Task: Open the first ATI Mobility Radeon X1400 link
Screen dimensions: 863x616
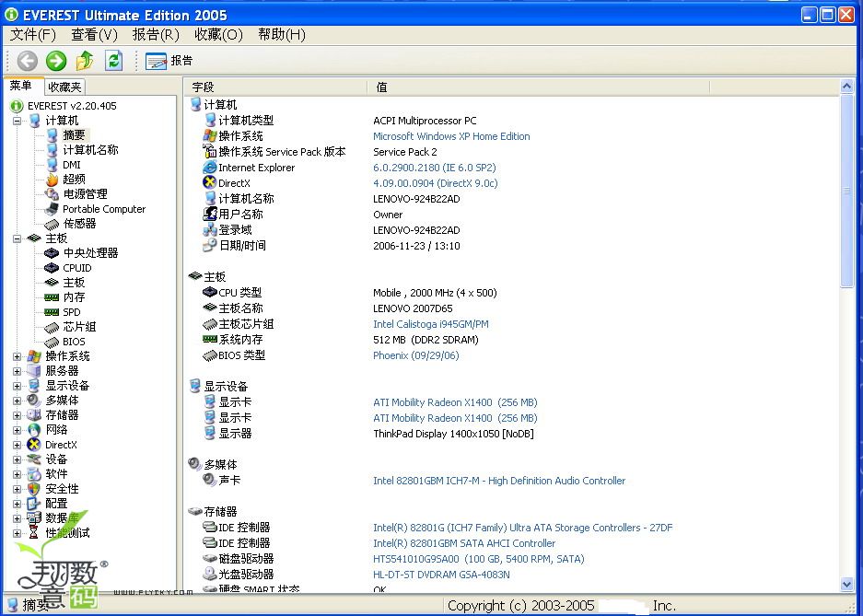Action: (455, 402)
